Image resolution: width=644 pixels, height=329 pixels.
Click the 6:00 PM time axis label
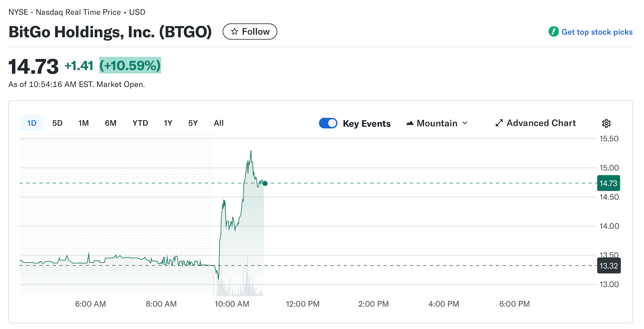(515, 304)
